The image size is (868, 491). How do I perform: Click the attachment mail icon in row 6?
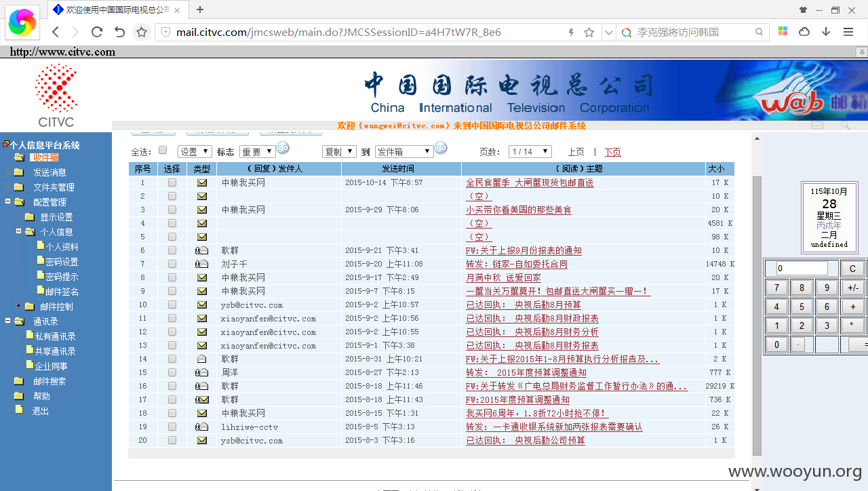[201, 251]
